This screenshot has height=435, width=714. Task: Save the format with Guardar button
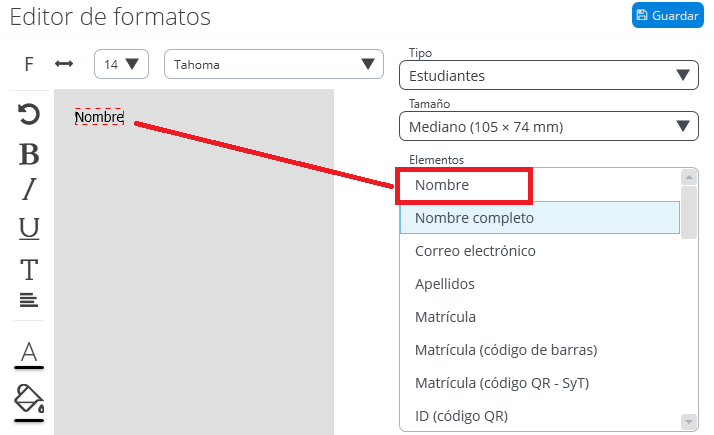coord(668,15)
